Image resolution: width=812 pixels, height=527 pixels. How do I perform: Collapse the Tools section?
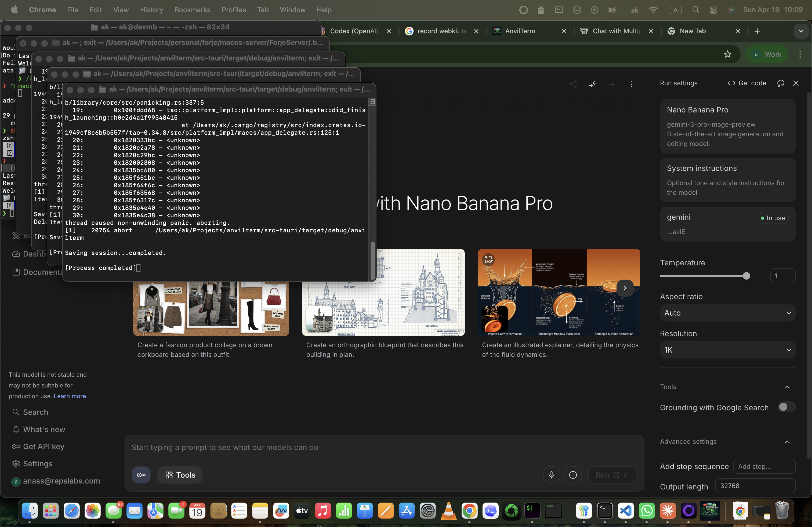click(787, 387)
